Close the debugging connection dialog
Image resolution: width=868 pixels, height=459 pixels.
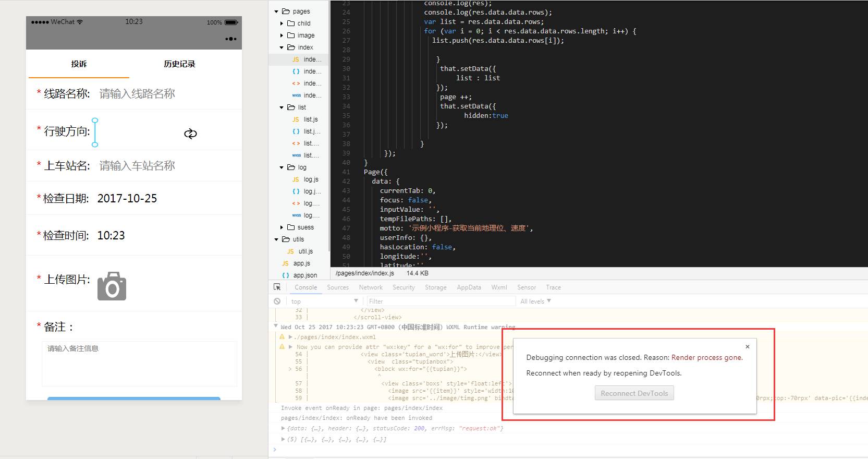click(748, 346)
